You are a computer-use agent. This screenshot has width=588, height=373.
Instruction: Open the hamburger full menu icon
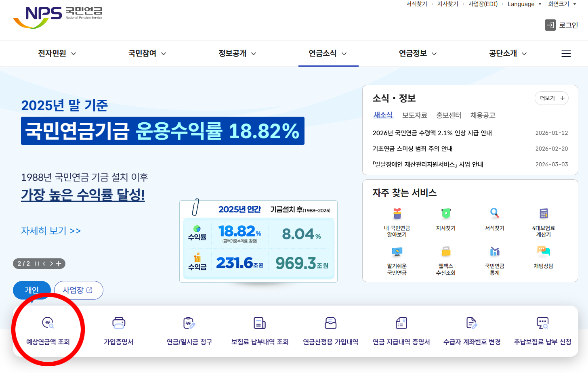click(x=566, y=54)
